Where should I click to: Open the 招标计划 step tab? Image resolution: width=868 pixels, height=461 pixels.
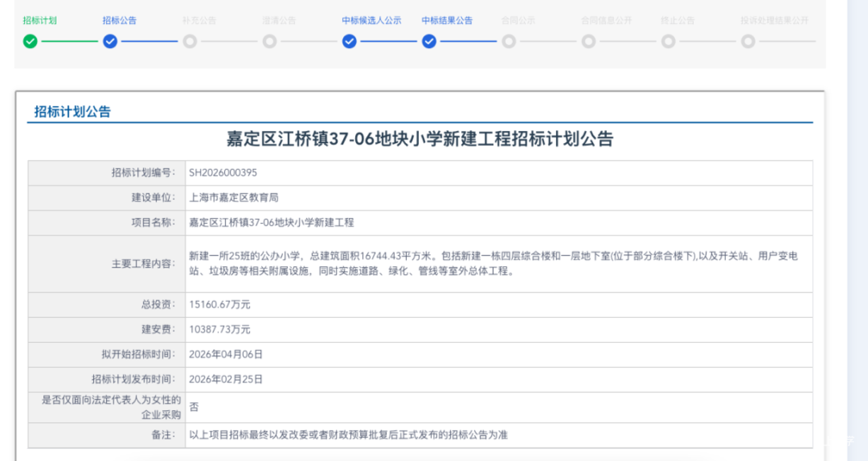pyautogui.click(x=40, y=21)
